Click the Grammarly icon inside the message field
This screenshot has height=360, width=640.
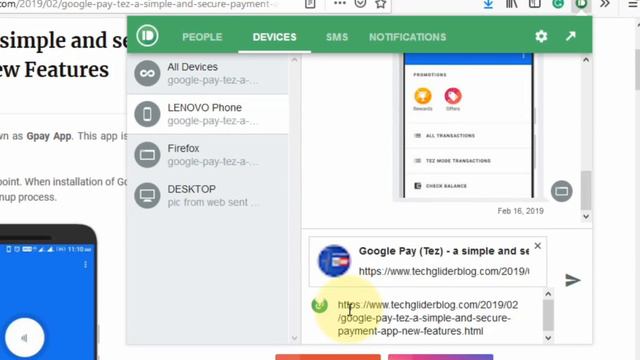[320, 305]
